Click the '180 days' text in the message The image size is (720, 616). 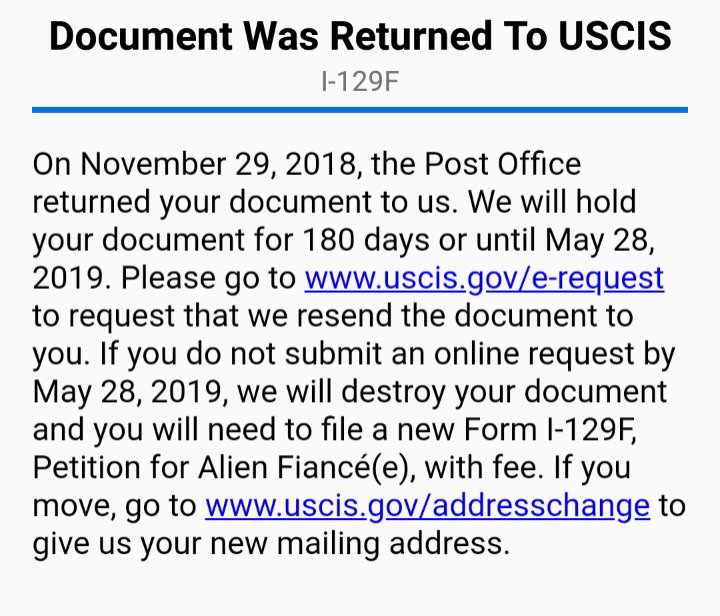pos(366,241)
